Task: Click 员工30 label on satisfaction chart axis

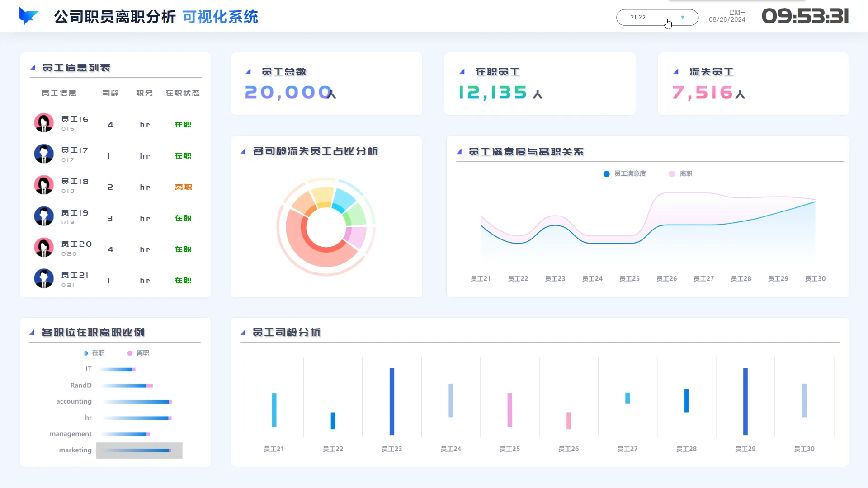Action: click(815, 279)
